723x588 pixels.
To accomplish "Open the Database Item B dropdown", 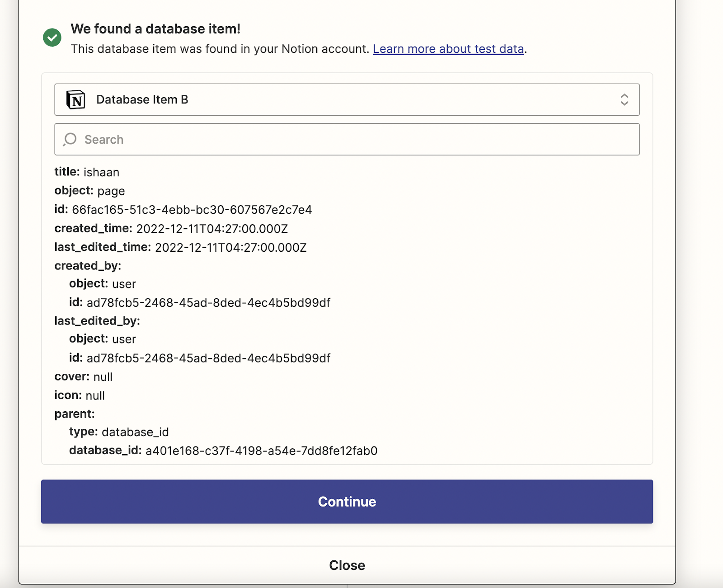I will click(x=347, y=100).
